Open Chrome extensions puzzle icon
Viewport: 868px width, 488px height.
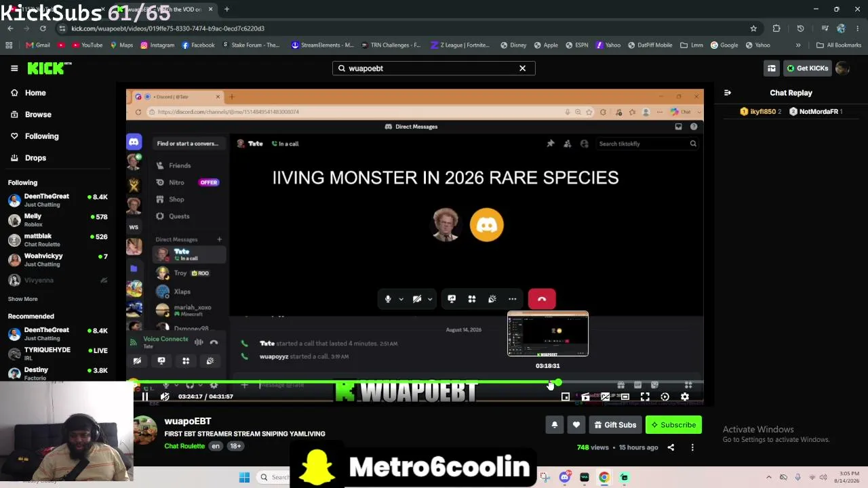coord(776,28)
